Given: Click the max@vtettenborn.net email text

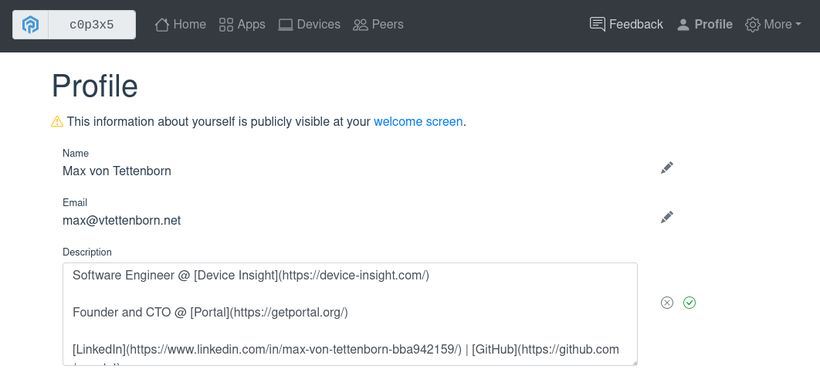Looking at the screenshot, I should [121, 221].
